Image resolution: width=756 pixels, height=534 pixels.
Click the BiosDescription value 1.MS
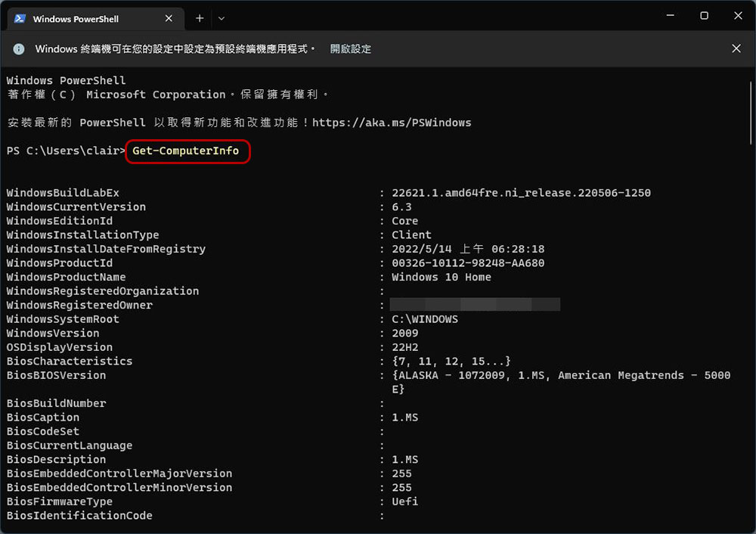pos(405,459)
